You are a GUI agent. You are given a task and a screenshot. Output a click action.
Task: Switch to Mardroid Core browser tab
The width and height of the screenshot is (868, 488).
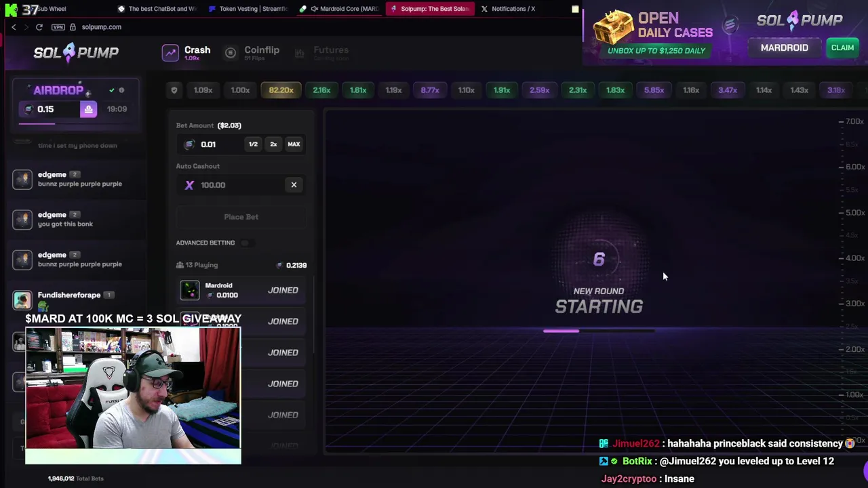pos(339,9)
